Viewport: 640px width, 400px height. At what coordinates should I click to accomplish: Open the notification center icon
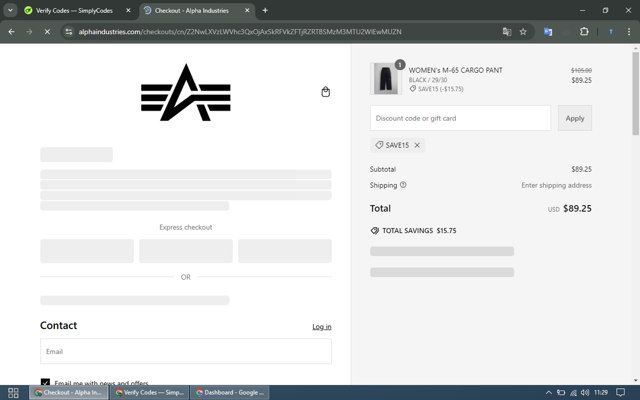tap(620, 393)
